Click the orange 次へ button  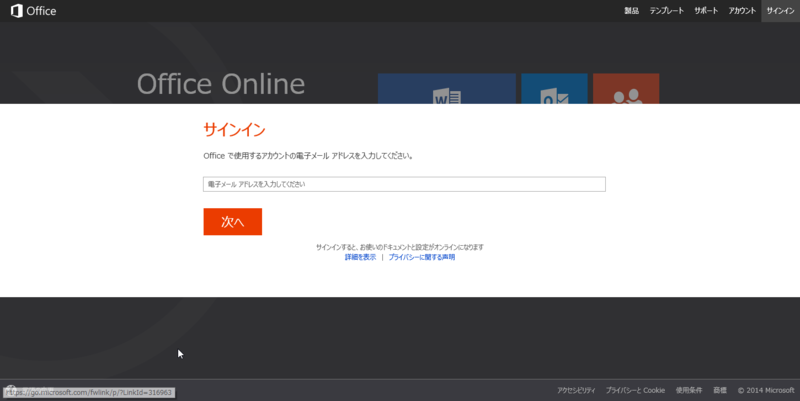pyautogui.click(x=233, y=221)
